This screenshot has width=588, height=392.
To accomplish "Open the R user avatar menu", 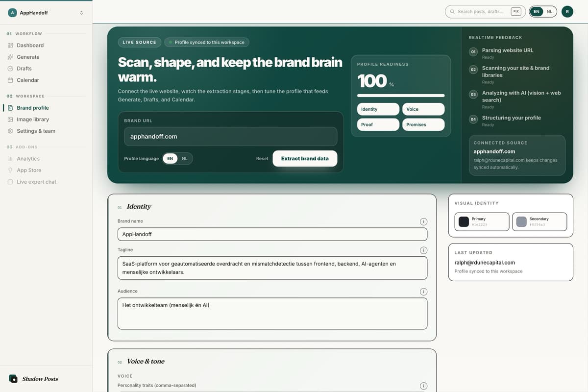I will [x=567, y=11].
